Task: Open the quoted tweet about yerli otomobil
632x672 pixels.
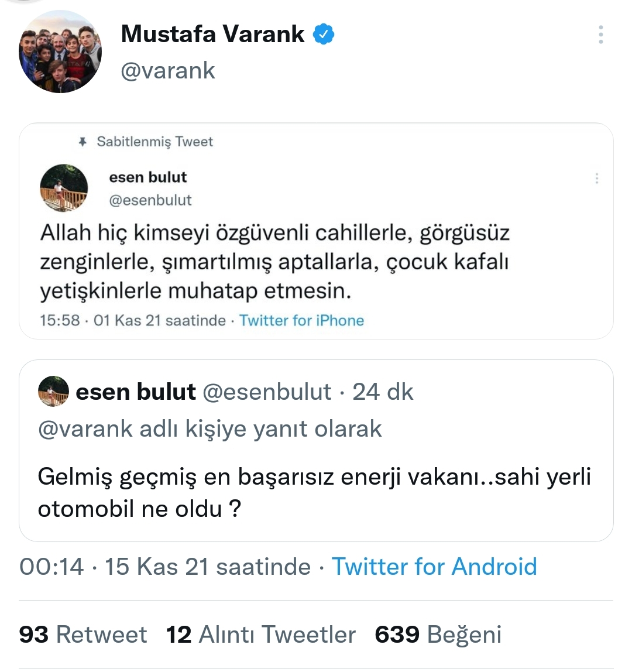Action: pyautogui.click(x=315, y=493)
